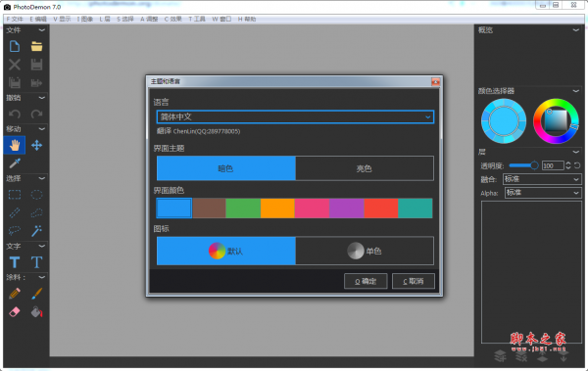Viewport: 588px width, 371px height.
Task: Select the Paint bucket fill tool
Action: (37, 312)
